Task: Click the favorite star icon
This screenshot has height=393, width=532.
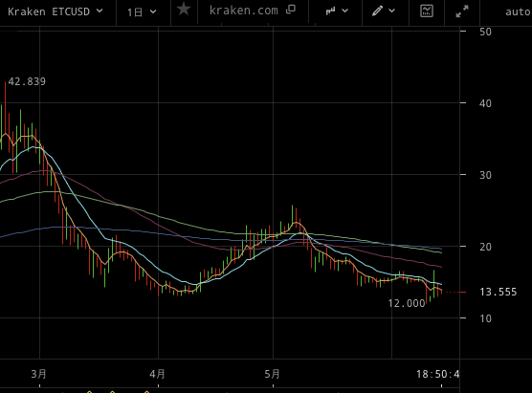Action: [184, 10]
